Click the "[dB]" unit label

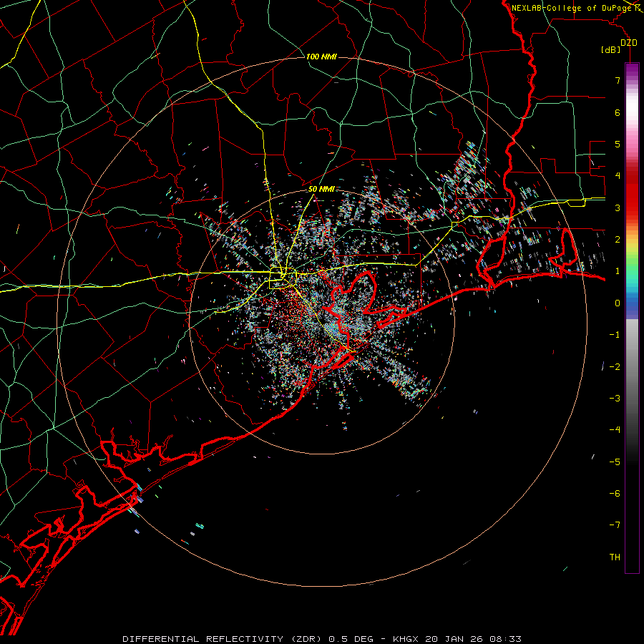click(611, 50)
